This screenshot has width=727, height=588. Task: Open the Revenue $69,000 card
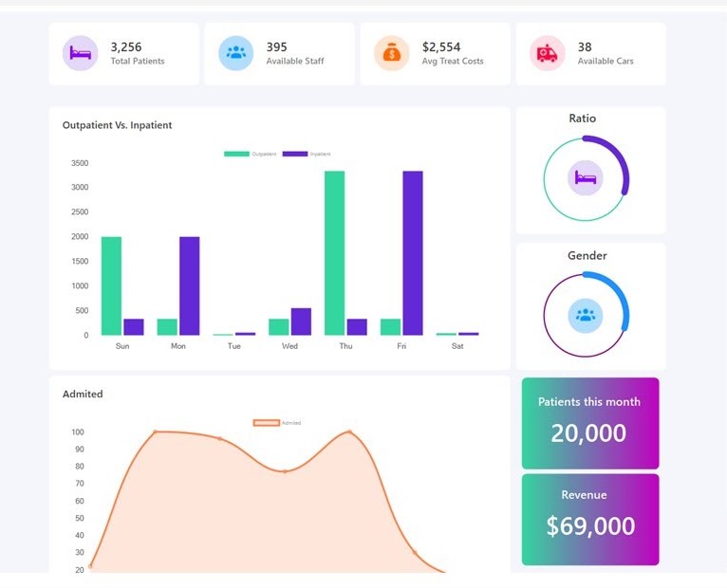click(x=589, y=519)
